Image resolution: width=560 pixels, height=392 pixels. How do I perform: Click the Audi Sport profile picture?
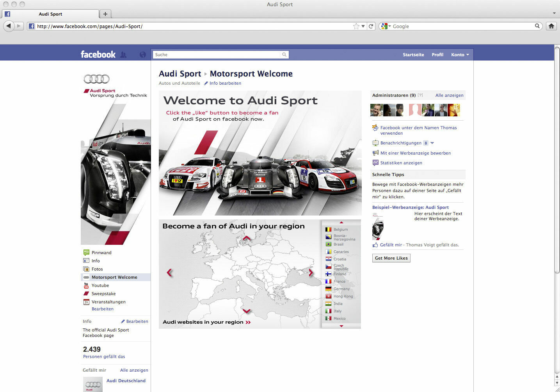(116, 158)
